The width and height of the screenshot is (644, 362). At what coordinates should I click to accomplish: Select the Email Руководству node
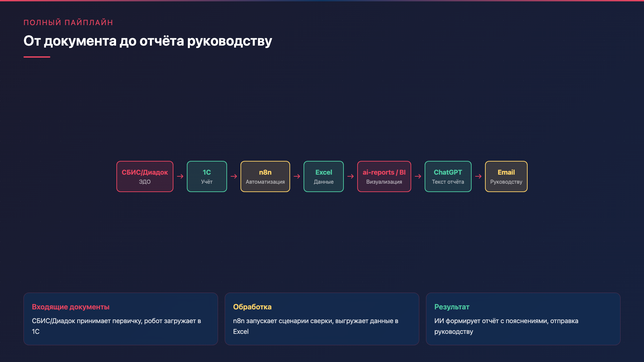coord(506,176)
